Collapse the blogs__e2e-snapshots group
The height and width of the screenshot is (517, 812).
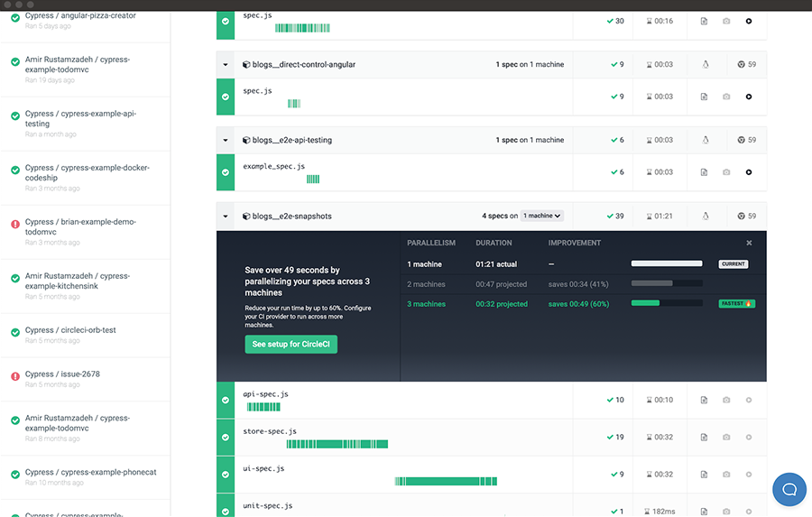[x=226, y=216]
